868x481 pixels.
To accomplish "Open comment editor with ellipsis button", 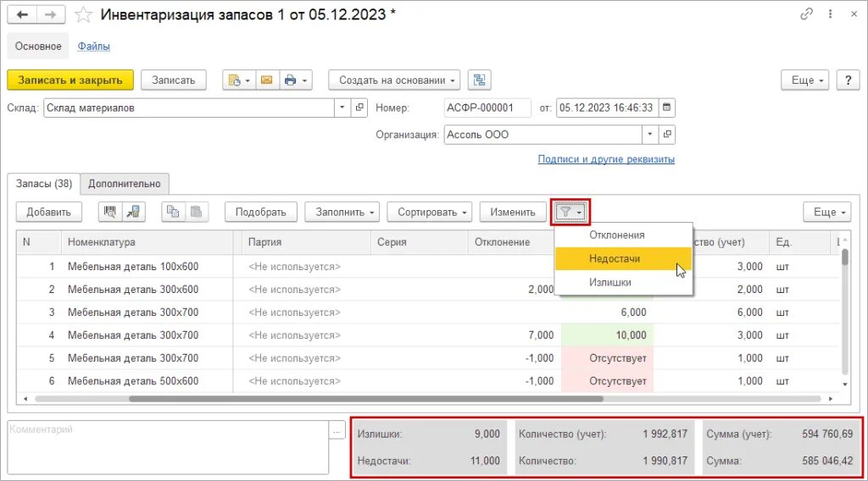I will coord(337,430).
